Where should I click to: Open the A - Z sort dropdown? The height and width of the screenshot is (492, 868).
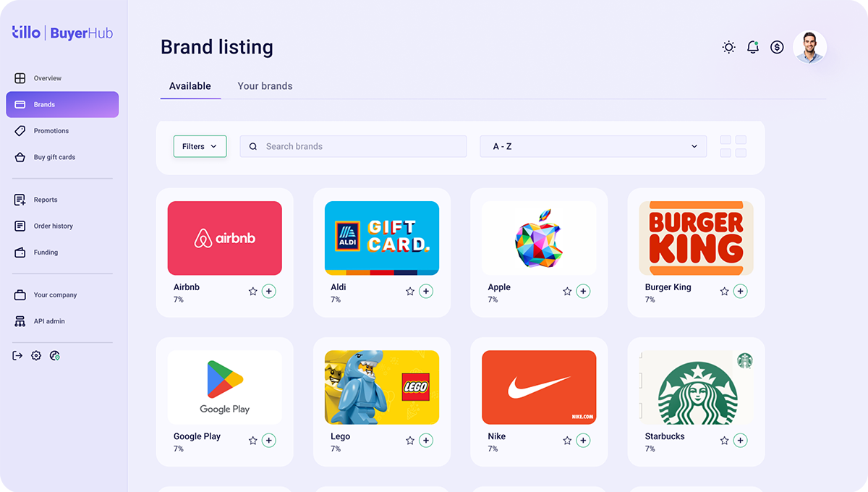[x=593, y=146]
